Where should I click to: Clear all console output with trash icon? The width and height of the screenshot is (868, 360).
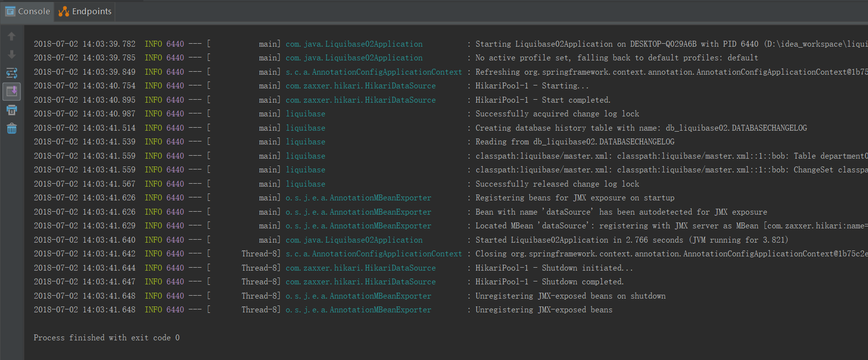coord(12,129)
